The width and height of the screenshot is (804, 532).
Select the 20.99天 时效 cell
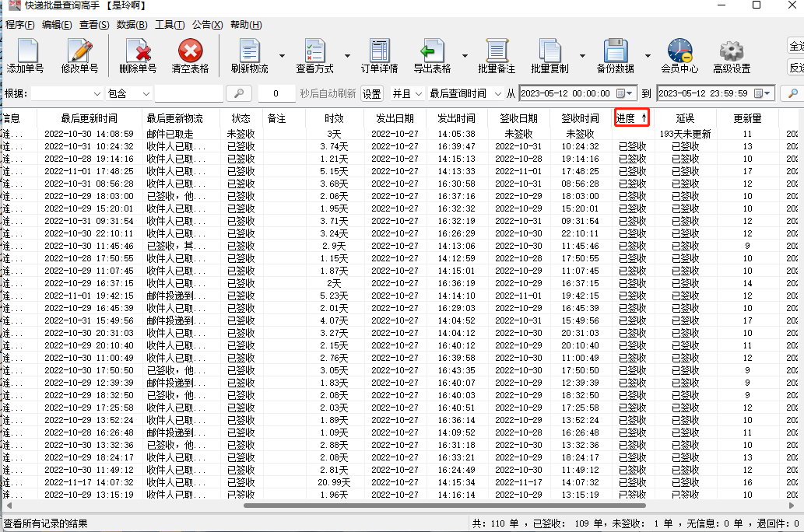click(x=335, y=482)
